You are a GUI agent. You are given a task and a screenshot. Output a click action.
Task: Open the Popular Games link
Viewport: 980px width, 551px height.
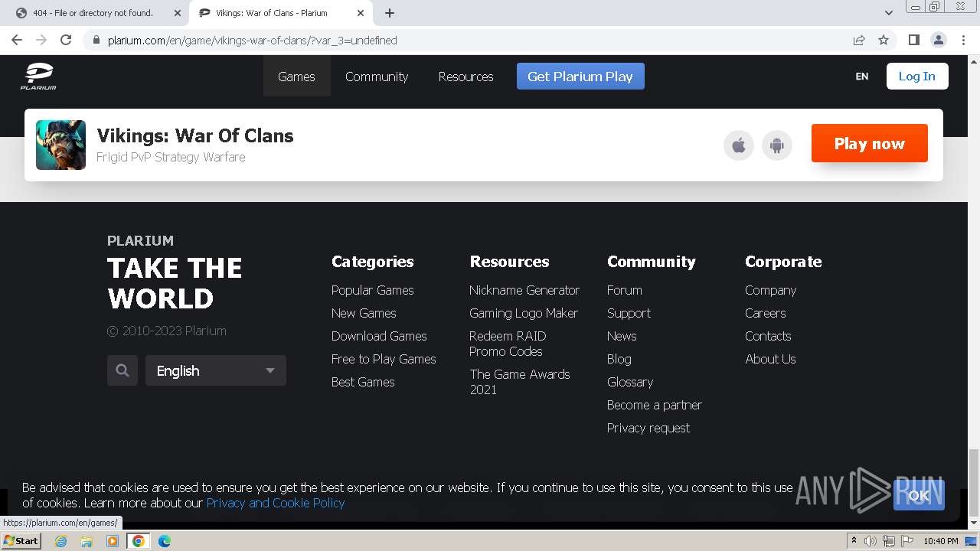(373, 290)
